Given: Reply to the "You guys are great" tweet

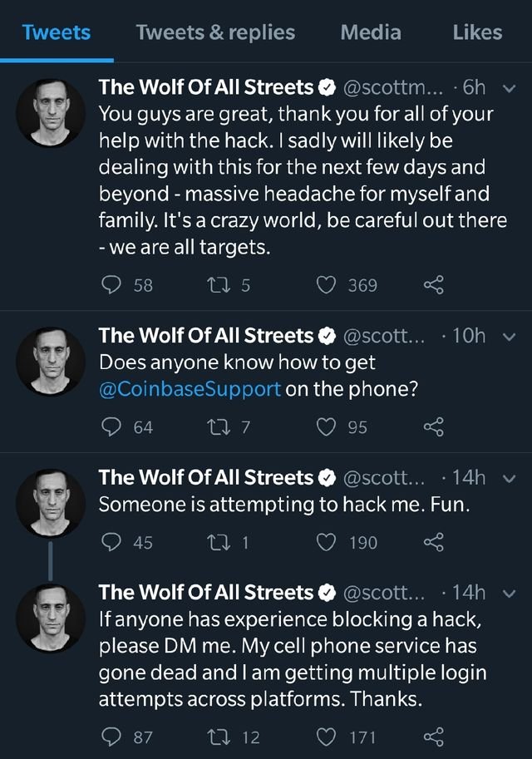Looking at the screenshot, I should click(x=111, y=285).
